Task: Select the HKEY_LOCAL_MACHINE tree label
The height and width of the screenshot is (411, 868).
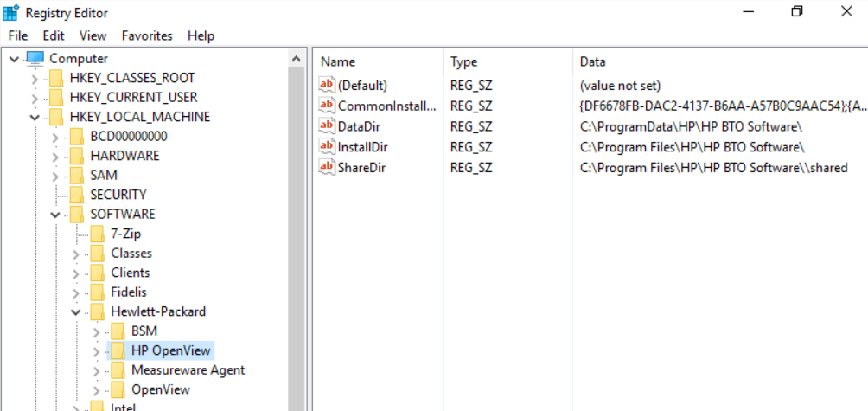Action: [x=140, y=117]
